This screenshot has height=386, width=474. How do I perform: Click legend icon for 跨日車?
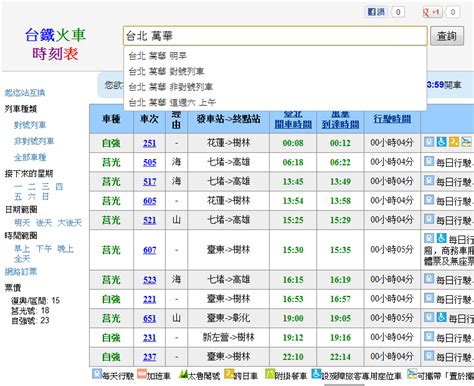click(x=229, y=374)
